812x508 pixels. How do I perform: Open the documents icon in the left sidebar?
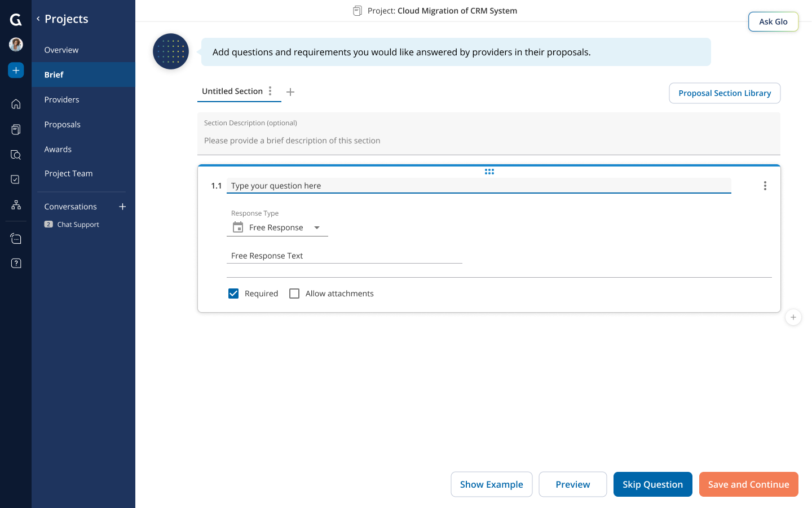click(x=16, y=129)
